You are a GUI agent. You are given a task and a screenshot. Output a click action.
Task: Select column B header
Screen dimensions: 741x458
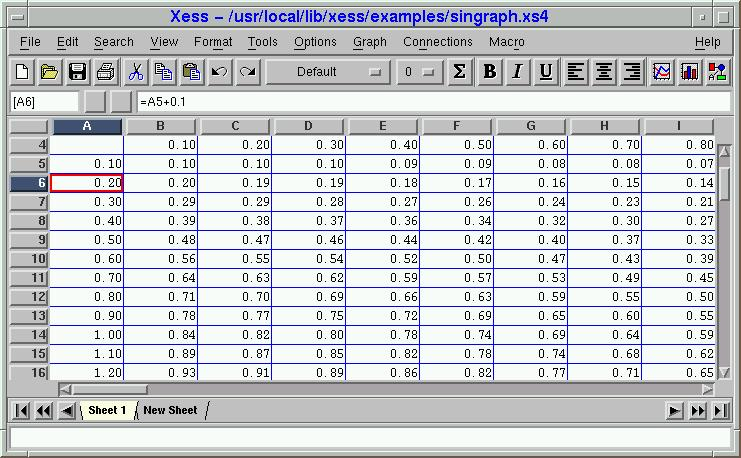(161, 126)
